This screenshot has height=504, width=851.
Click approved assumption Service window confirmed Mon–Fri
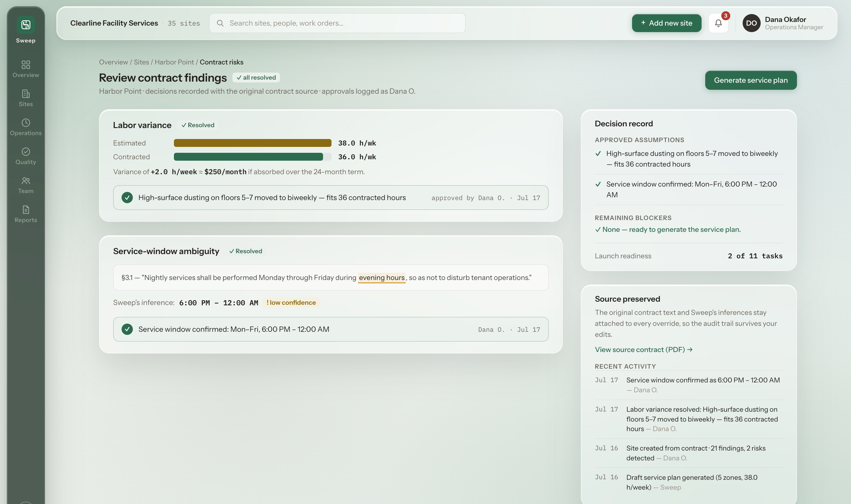tap(689, 189)
